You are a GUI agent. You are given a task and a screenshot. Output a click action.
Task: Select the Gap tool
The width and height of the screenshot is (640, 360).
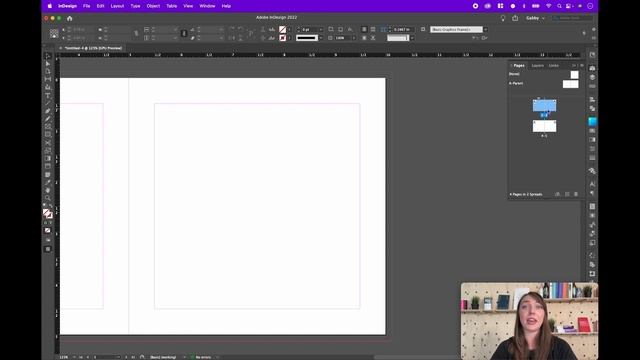48,79
